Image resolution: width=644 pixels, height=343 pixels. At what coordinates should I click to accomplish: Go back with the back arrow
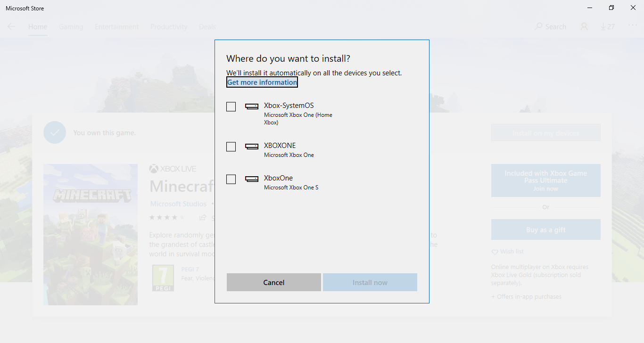(x=11, y=27)
